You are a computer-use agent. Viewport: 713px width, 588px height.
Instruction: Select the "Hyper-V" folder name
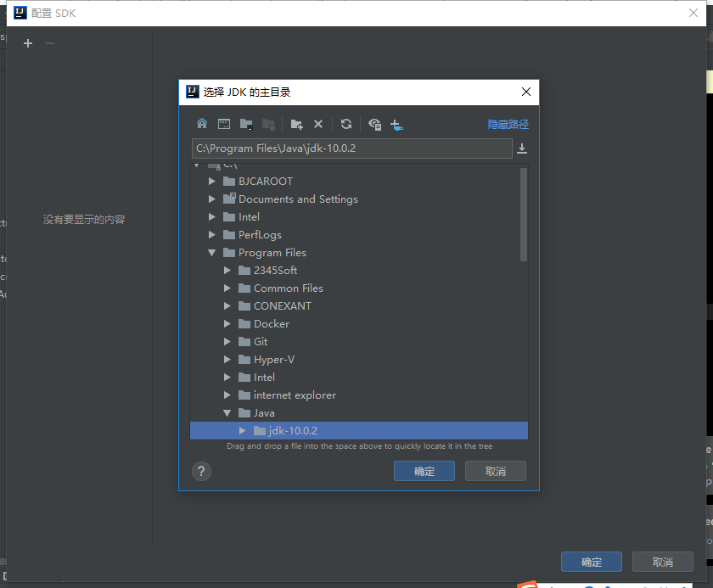(274, 360)
